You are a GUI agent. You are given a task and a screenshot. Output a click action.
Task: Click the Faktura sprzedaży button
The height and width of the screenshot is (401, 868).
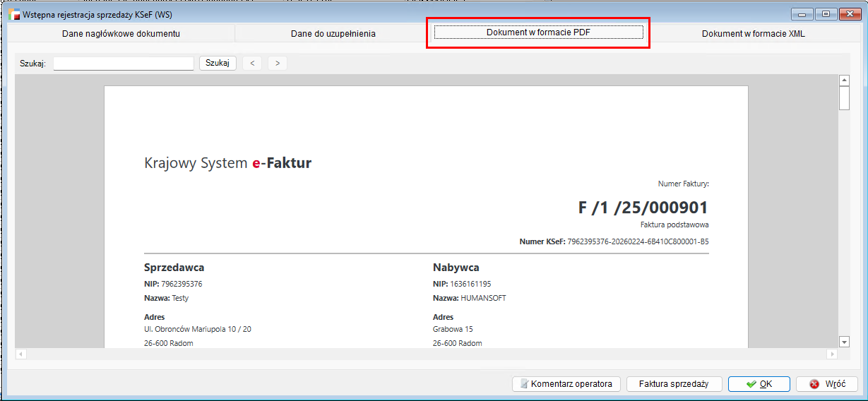[675, 384]
